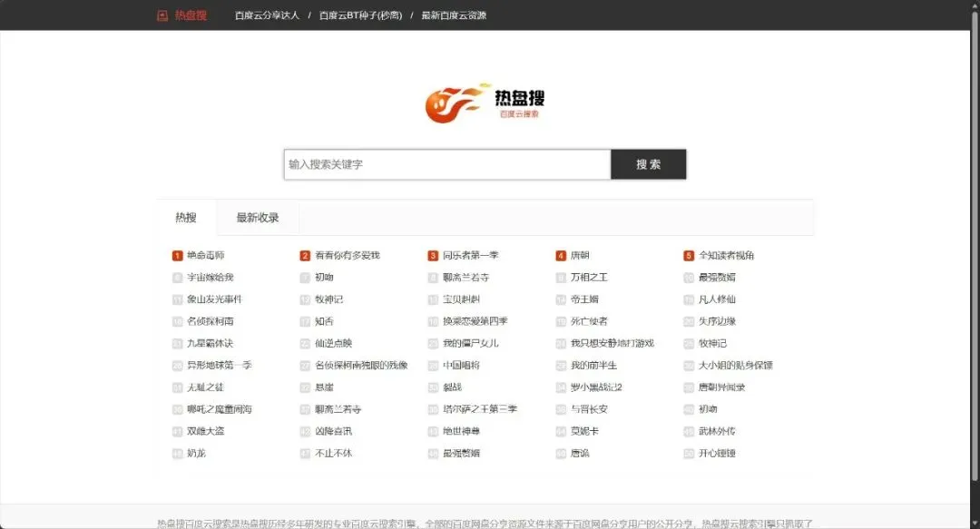Click the gray badge beside 奶龙
The width and height of the screenshot is (980, 529).
point(177,454)
